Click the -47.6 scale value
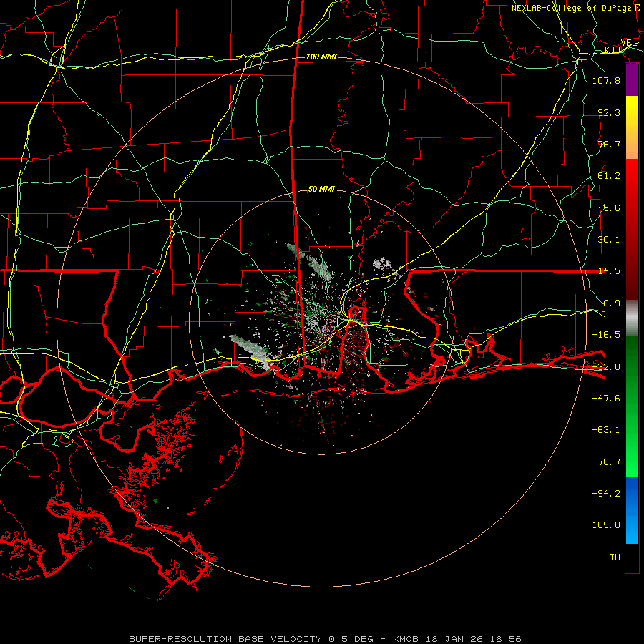644x644 pixels. coord(606,399)
